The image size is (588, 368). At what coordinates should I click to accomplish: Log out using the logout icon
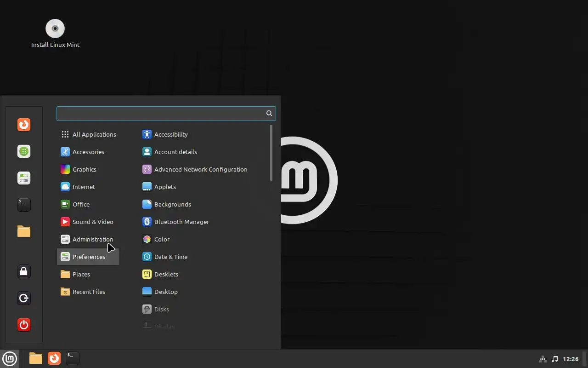coord(24,298)
